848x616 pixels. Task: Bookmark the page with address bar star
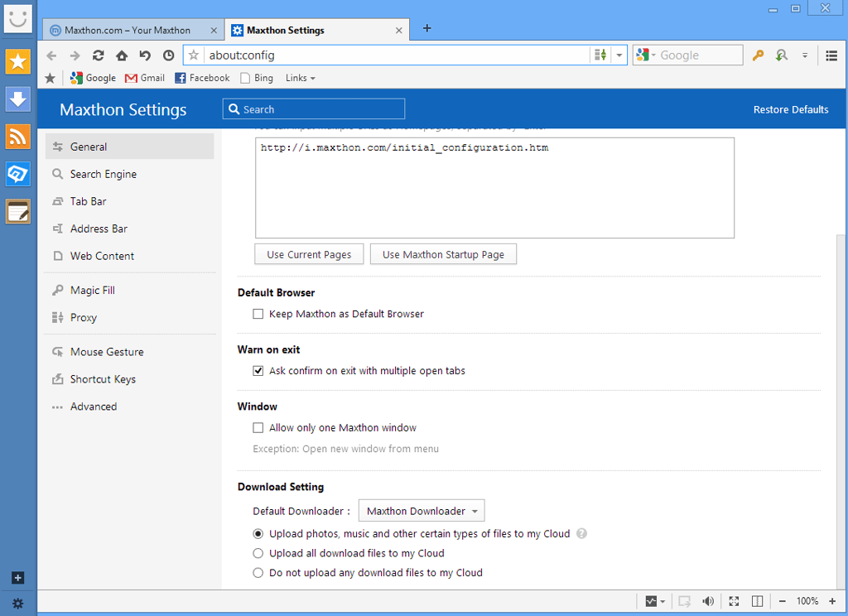tap(194, 55)
